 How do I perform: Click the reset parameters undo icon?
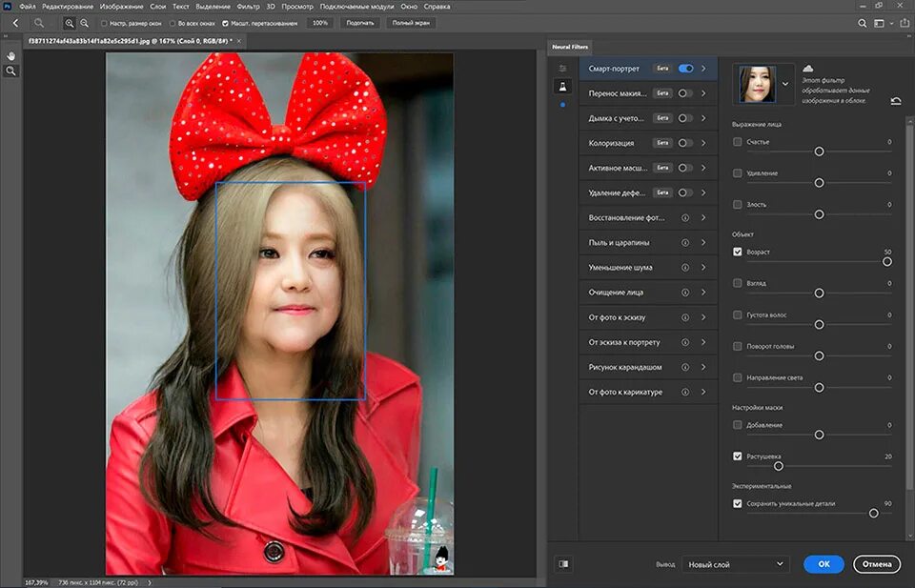point(896,100)
